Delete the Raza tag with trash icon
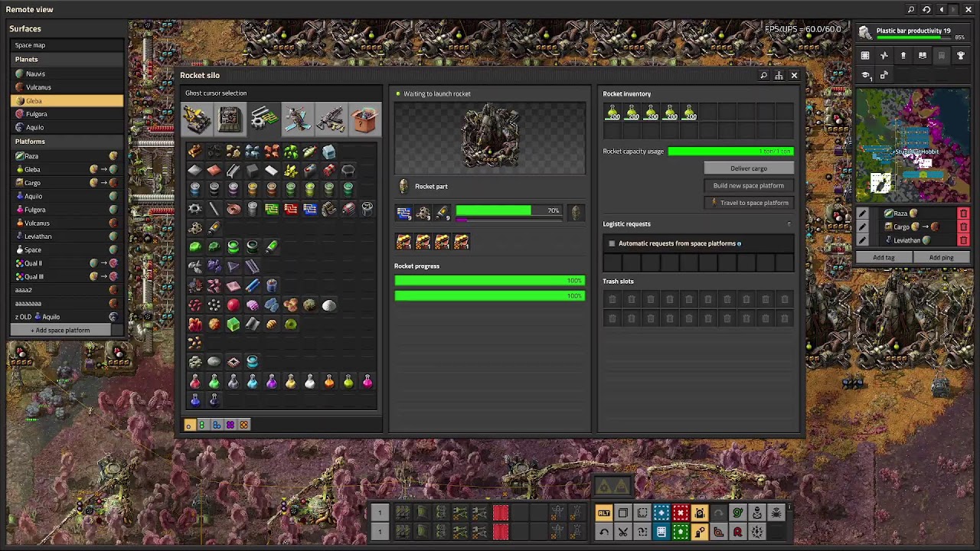Viewport: 980px width, 551px height. click(963, 214)
